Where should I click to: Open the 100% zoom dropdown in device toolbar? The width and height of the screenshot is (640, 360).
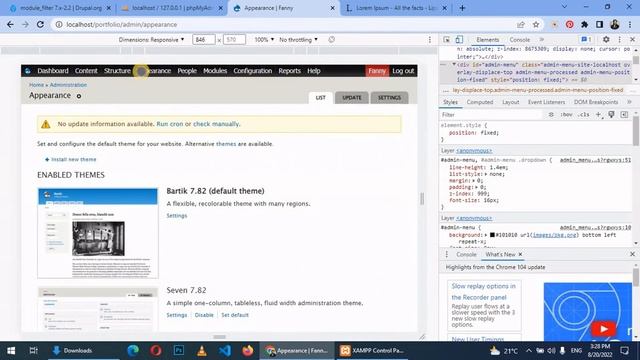[x=264, y=40]
